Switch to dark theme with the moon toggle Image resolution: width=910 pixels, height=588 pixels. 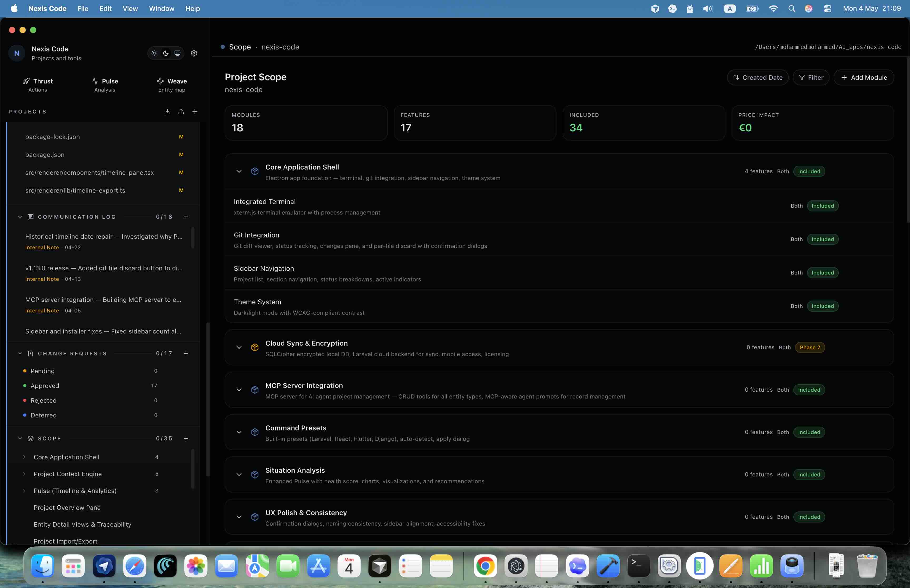pyautogui.click(x=166, y=53)
